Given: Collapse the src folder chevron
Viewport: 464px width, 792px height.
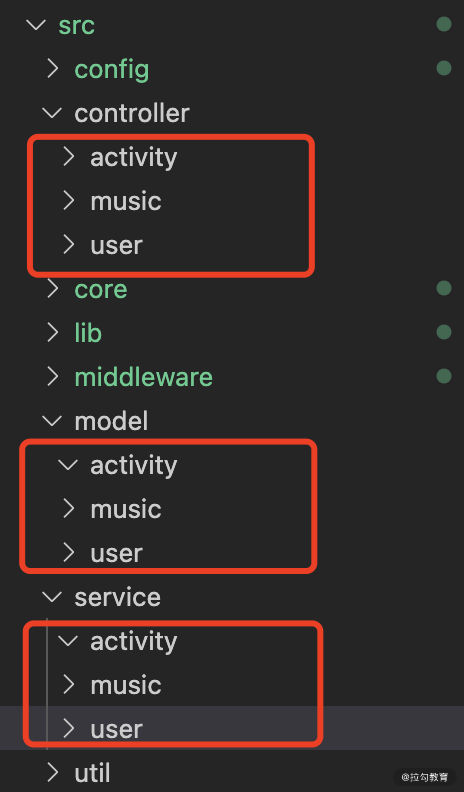Looking at the screenshot, I should pos(36,25).
